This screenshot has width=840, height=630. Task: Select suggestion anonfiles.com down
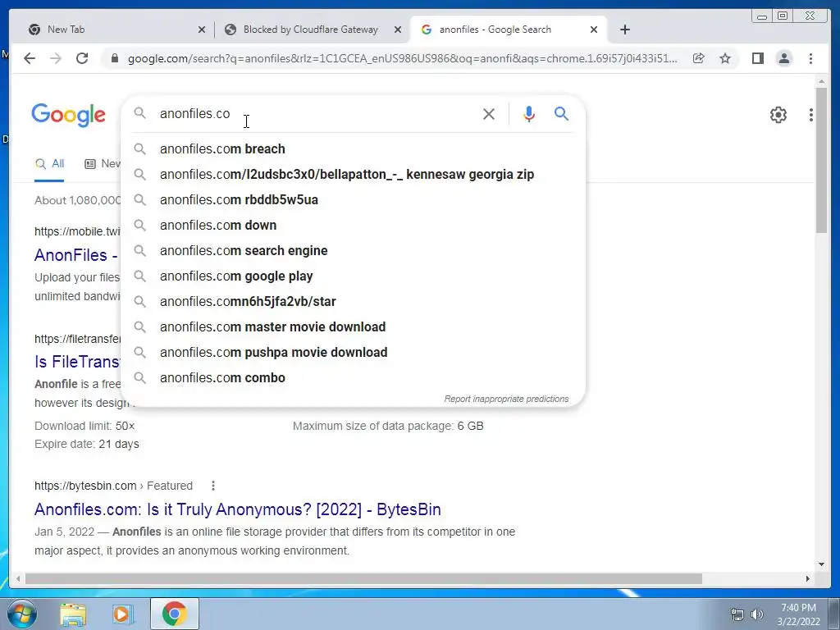pyautogui.click(x=354, y=225)
